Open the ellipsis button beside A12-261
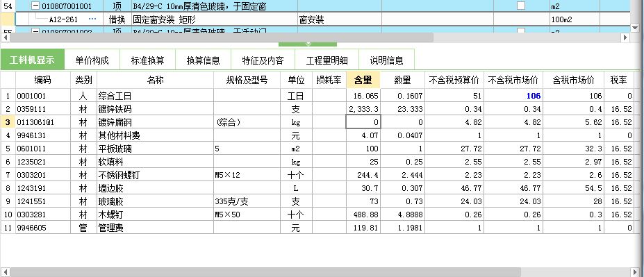Image resolution: width=644 pixels, height=277 pixels. (92, 19)
